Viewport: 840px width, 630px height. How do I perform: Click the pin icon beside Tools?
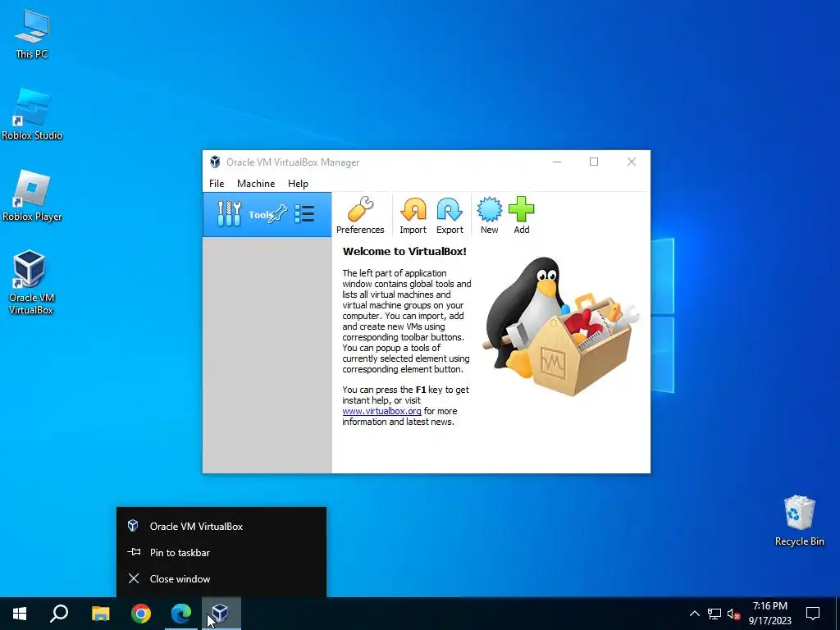point(278,214)
